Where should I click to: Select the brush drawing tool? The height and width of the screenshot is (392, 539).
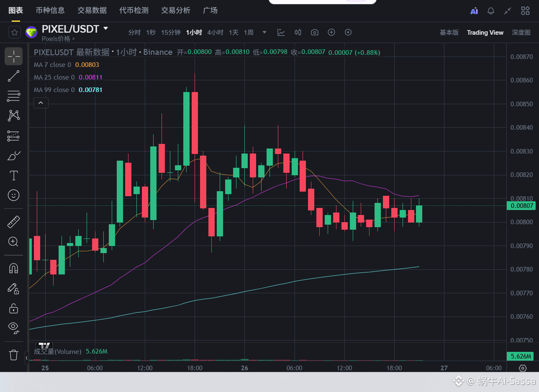(x=14, y=156)
